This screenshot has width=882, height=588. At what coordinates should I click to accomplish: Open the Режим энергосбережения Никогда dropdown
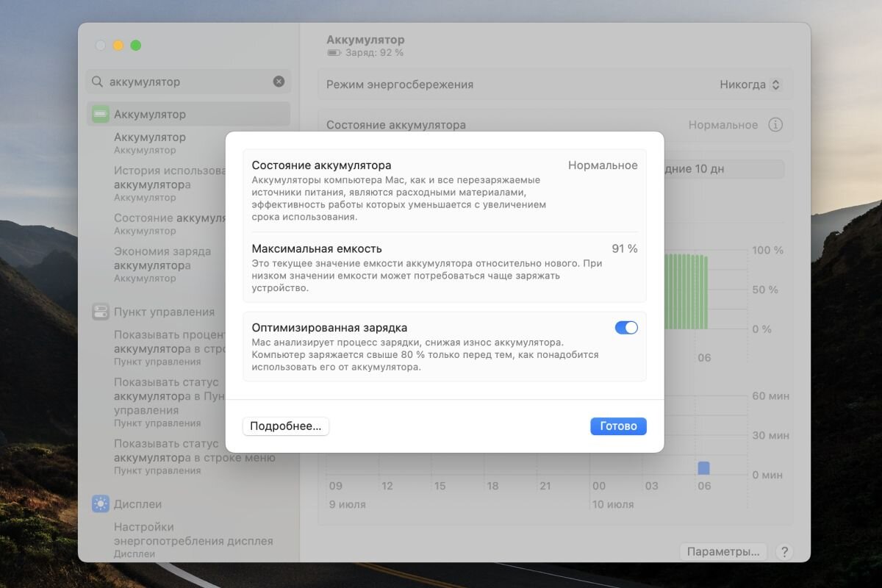[750, 85]
